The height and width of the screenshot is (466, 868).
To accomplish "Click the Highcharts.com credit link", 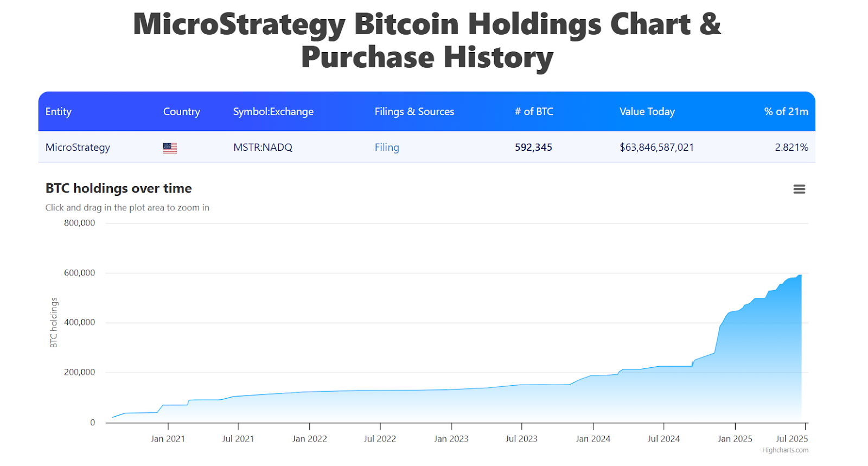I will coord(785,450).
